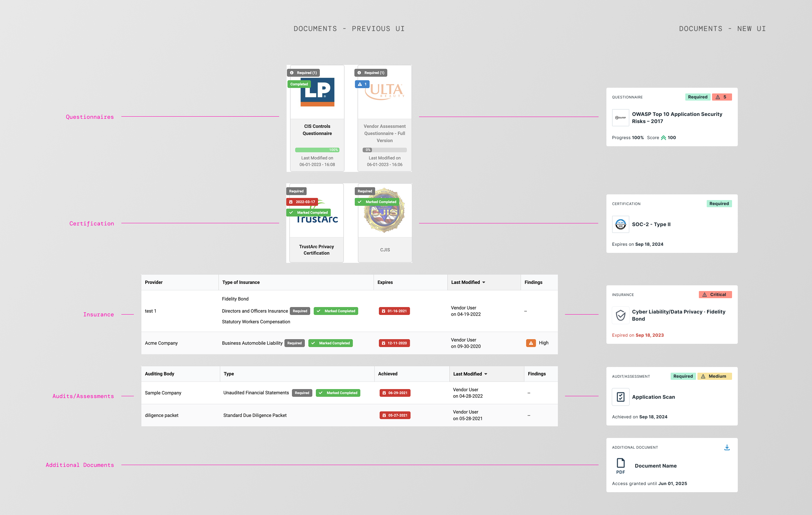This screenshot has width=812, height=515.
Task: Click the info Required (1) badge on LP card
Action: (303, 73)
